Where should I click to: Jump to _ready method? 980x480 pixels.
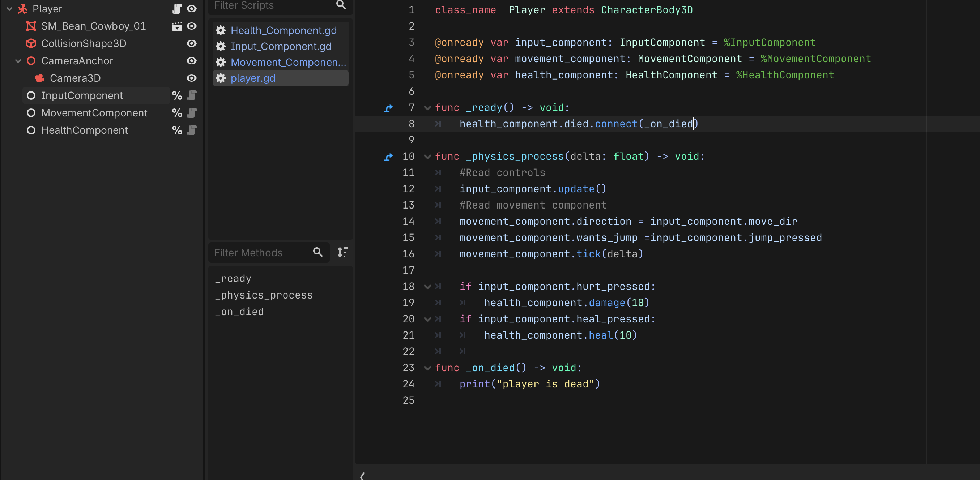[233, 279]
